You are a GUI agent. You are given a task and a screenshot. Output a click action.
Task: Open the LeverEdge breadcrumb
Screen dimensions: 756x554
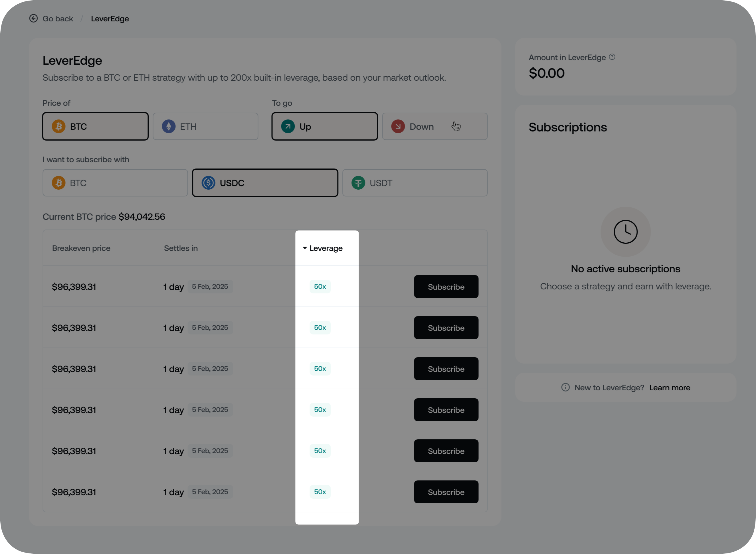(x=110, y=19)
